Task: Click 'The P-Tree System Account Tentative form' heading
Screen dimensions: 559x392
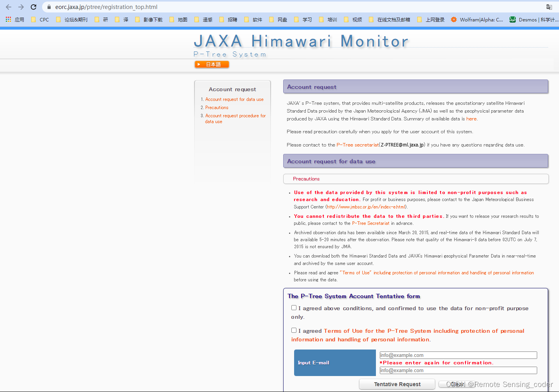Action: click(354, 296)
